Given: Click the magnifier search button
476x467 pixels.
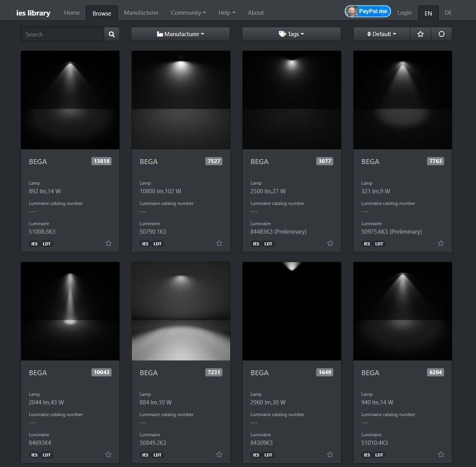Looking at the screenshot, I should [x=112, y=34].
